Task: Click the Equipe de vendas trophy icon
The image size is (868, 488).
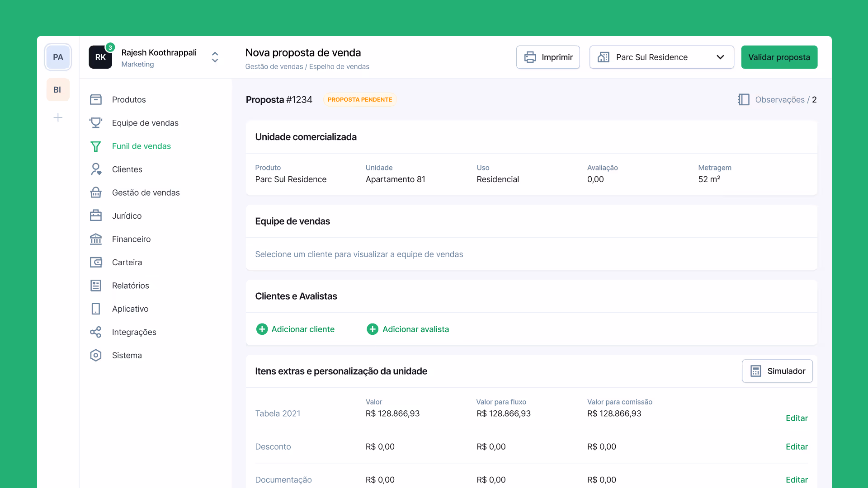Action: click(96, 123)
